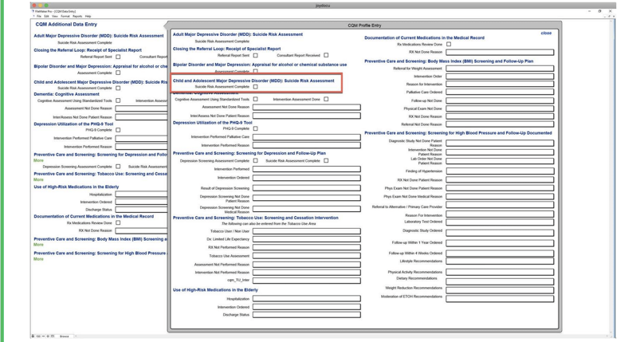
Task: Check Intervention Assessment Done in CQM Profile Entry
Action: coord(326,100)
